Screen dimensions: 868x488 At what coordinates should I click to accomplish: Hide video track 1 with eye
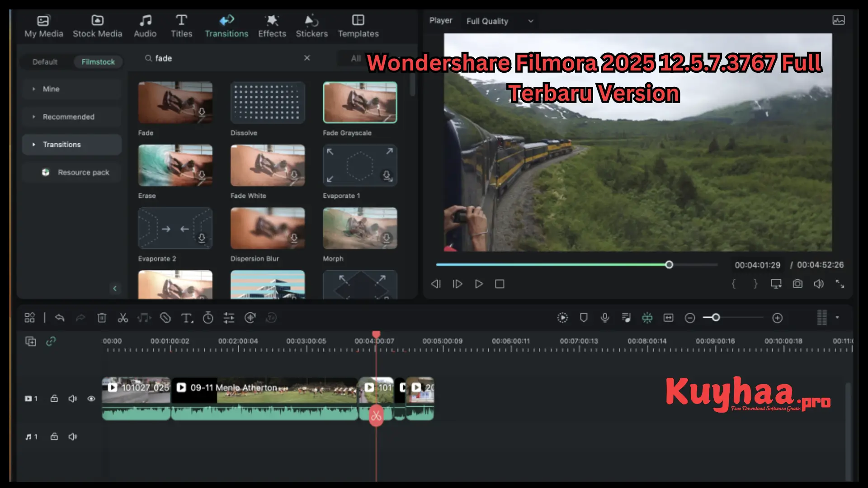(91, 399)
